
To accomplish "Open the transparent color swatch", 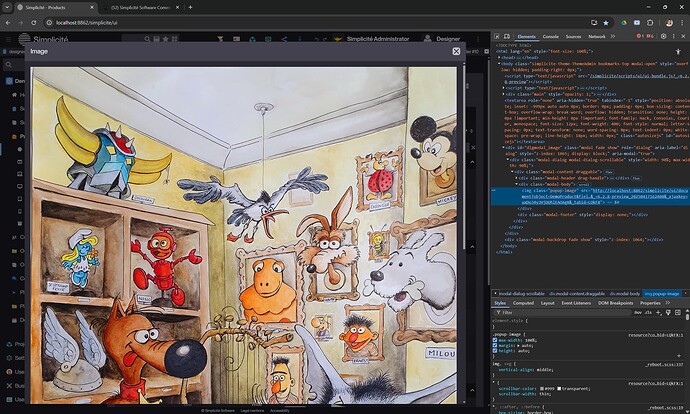I will [x=559, y=388].
